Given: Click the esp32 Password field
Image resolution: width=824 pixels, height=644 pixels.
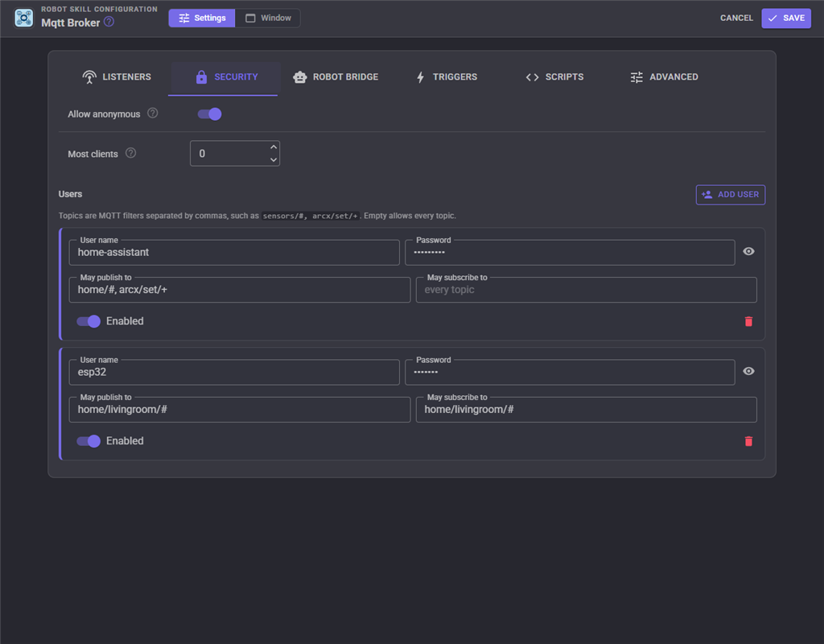Looking at the screenshot, I should click(570, 372).
